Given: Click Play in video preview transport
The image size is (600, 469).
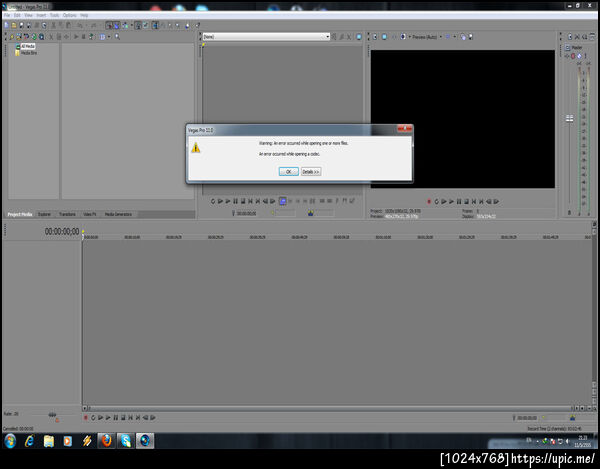Looking at the screenshot, I should pos(451,201).
